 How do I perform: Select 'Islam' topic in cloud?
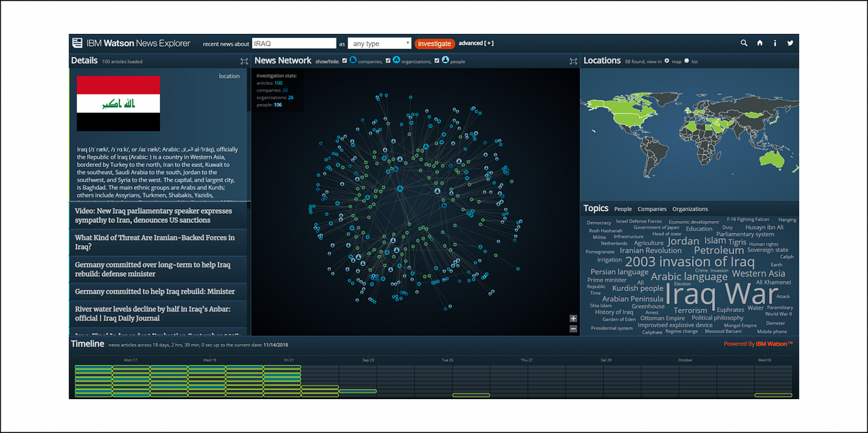click(715, 240)
